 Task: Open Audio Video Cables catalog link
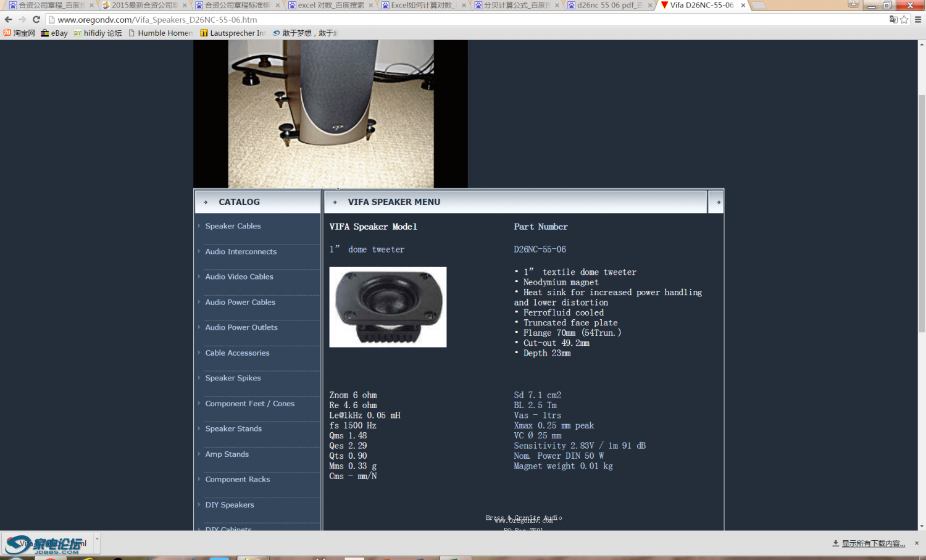[239, 277]
